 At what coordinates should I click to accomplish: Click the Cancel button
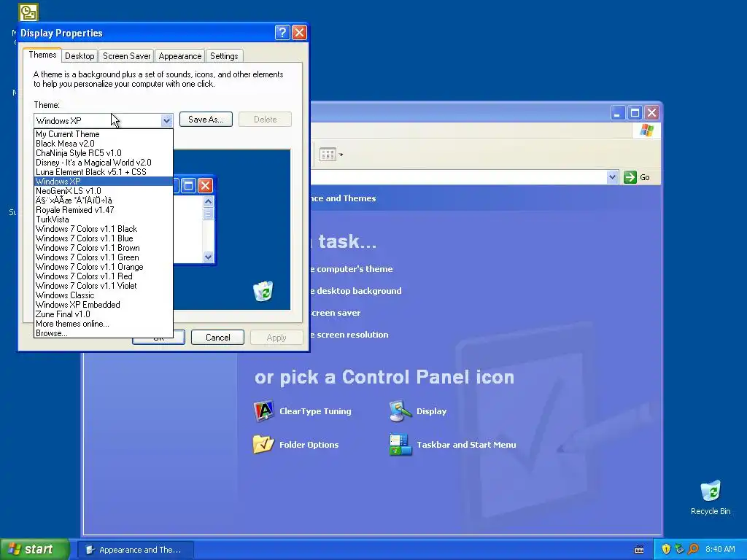click(217, 337)
